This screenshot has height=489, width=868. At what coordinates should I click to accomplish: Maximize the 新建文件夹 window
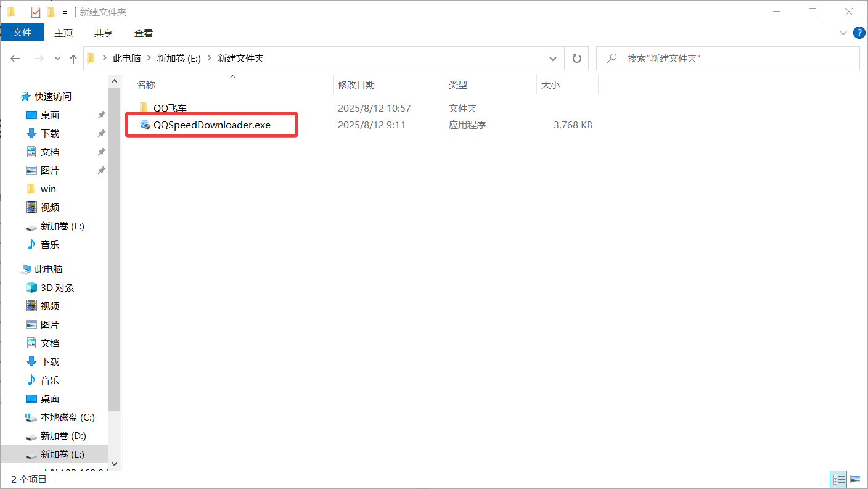tap(813, 12)
